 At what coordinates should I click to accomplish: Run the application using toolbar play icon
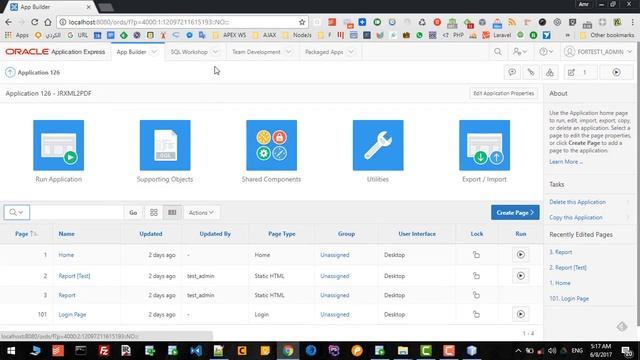tap(616, 72)
